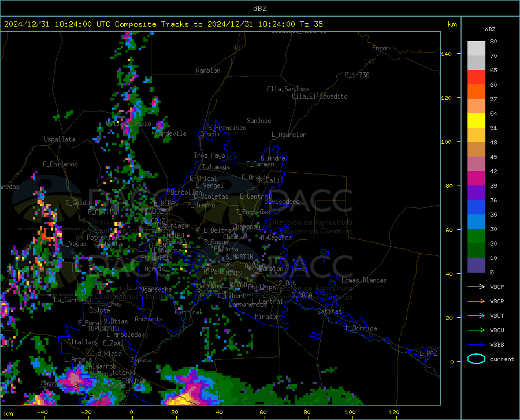Viewport: 520px width, 420px height.
Task: Click the E_1-736 map label
Action: pos(357,75)
